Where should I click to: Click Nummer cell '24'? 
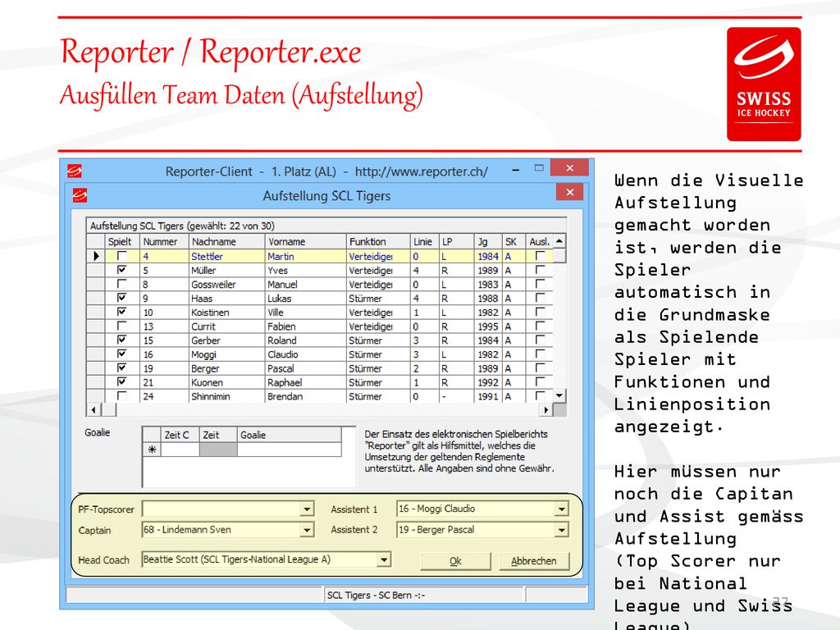tap(164, 396)
